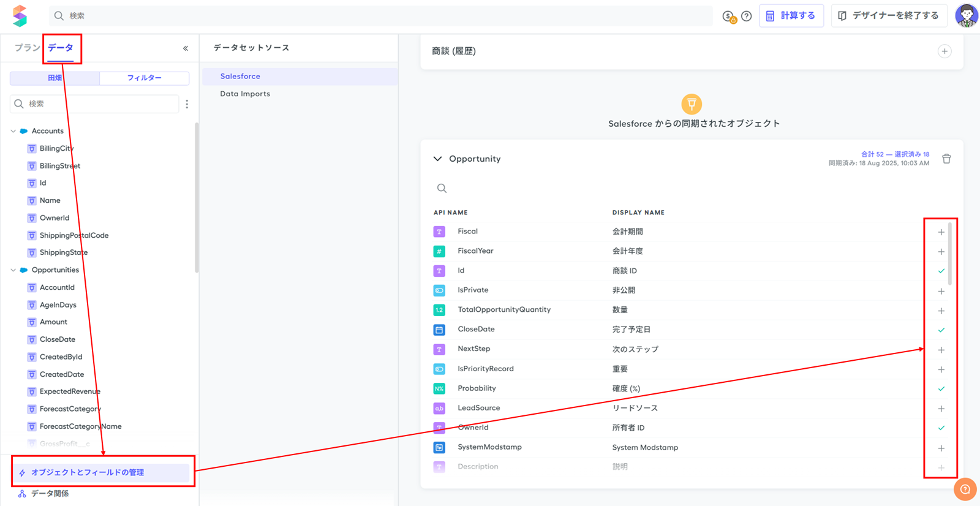This screenshot has height=506, width=980.
Task: Select the ForecastCategoryName tree field
Action: coord(81,426)
